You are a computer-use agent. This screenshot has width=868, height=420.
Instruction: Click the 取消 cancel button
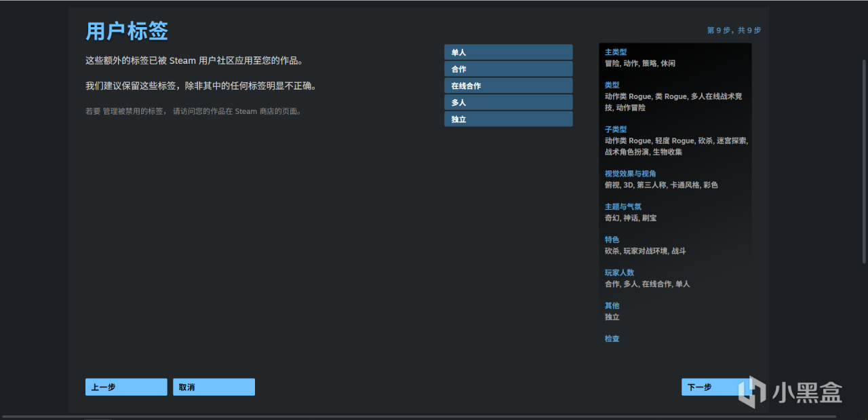(x=214, y=387)
